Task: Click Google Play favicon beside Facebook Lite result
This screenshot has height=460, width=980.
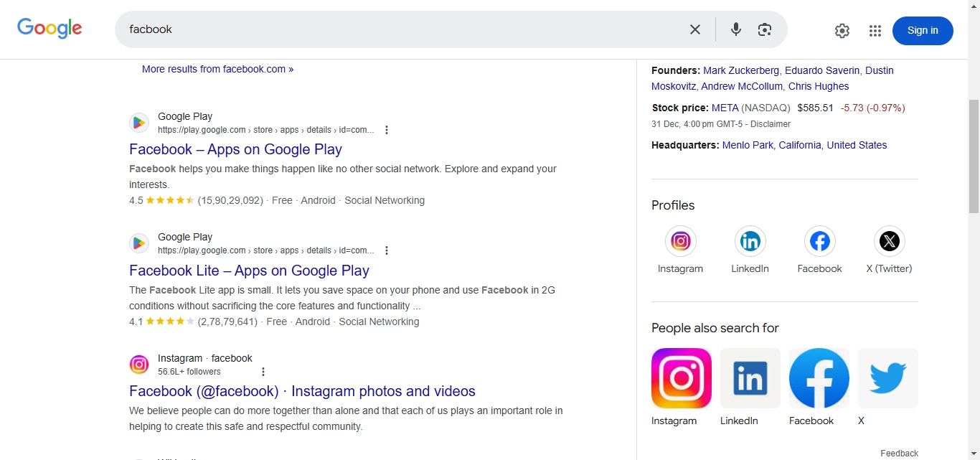Action: click(x=139, y=243)
